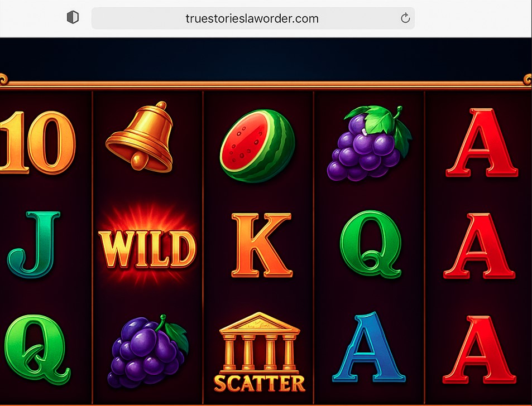Click the teal J symbol
The width and height of the screenshot is (532, 406).
pos(33,245)
